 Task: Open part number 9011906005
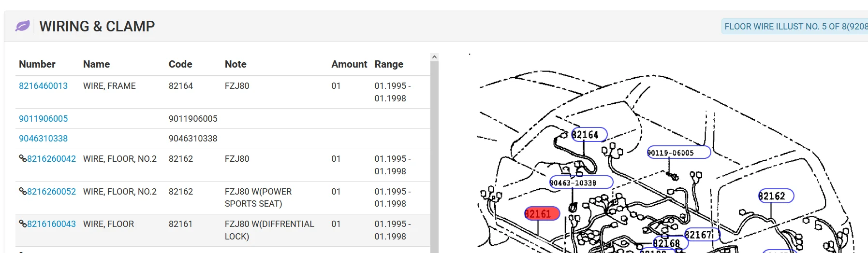click(x=43, y=119)
